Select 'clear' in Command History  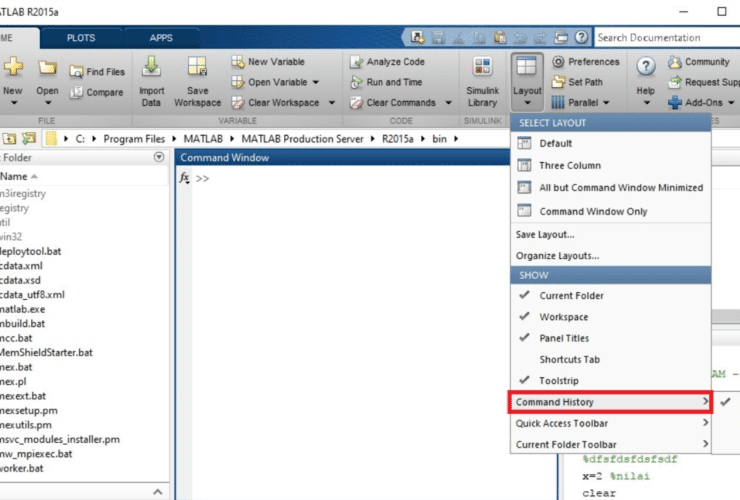599,493
